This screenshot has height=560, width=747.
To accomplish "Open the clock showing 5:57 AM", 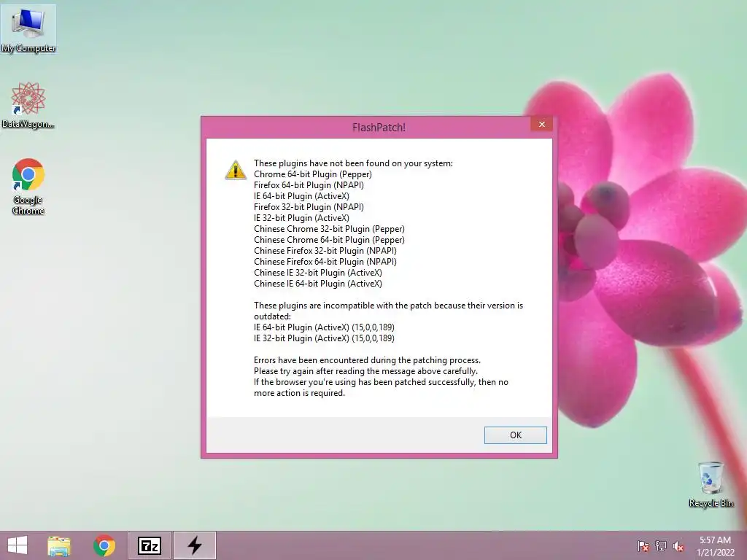I will pyautogui.click(x=715, y=546).
